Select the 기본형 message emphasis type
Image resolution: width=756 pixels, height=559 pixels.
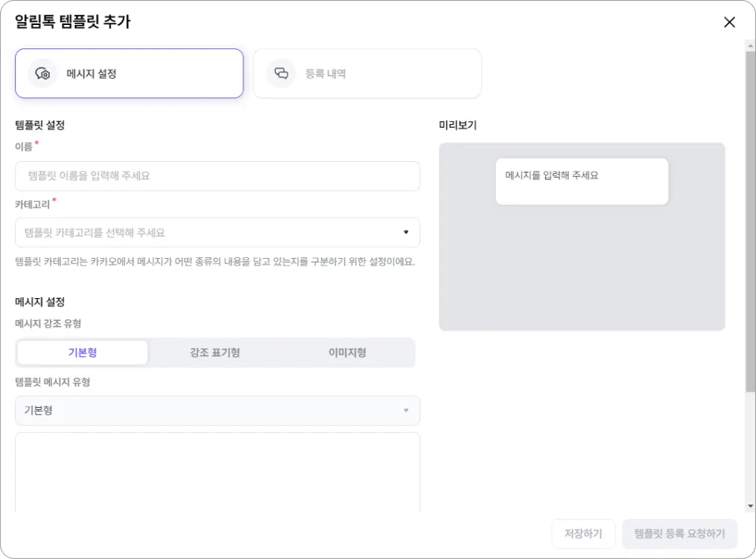[82, 352]
